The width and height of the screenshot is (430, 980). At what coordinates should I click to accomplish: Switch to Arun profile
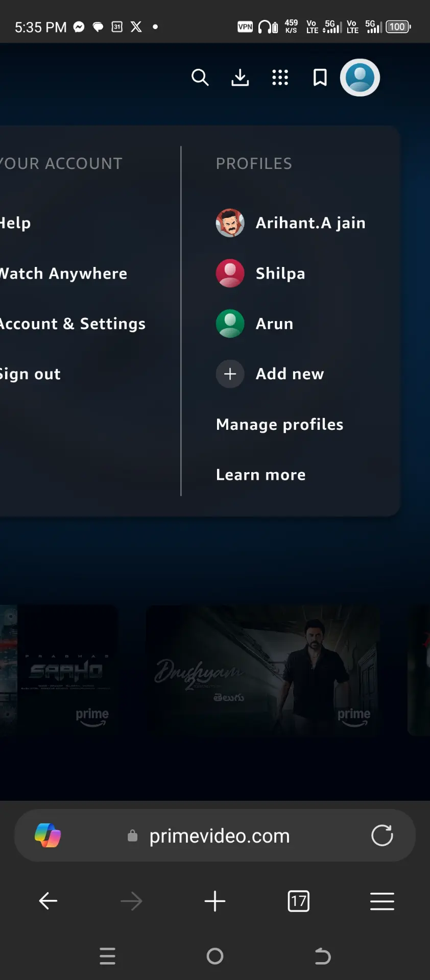[x=255, y=324]
